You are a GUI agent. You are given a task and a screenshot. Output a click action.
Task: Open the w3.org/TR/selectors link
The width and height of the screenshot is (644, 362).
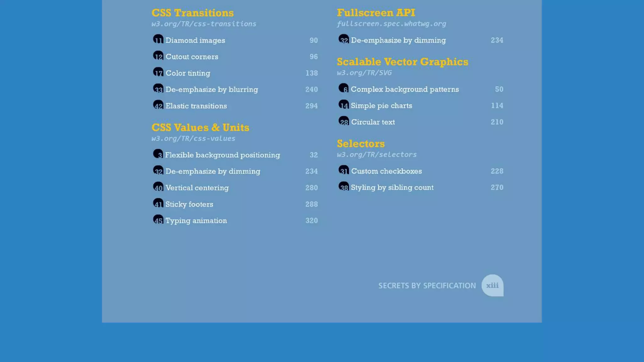click(x=376, y=155)
